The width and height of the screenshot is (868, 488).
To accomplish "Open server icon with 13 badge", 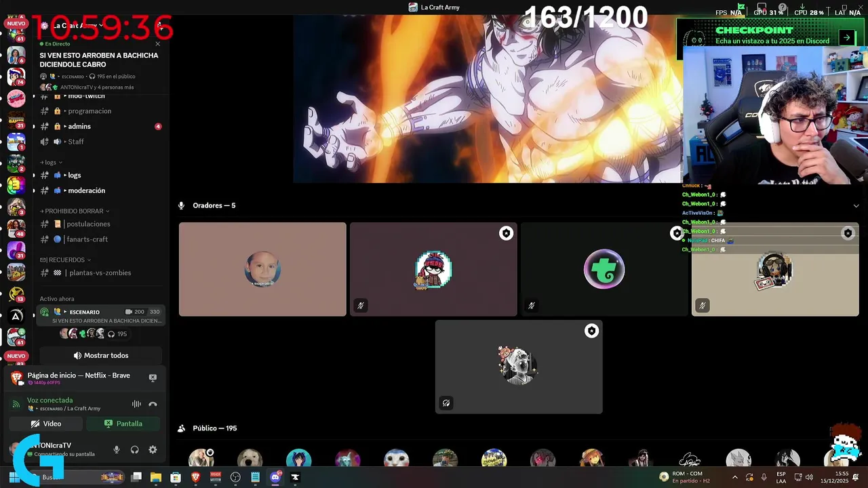I will (16, 295).
